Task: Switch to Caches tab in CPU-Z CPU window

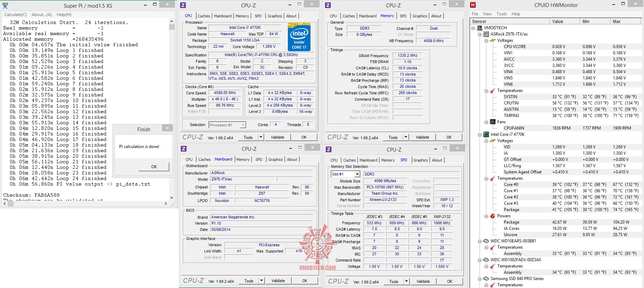Action: click(x=204, y=16)
